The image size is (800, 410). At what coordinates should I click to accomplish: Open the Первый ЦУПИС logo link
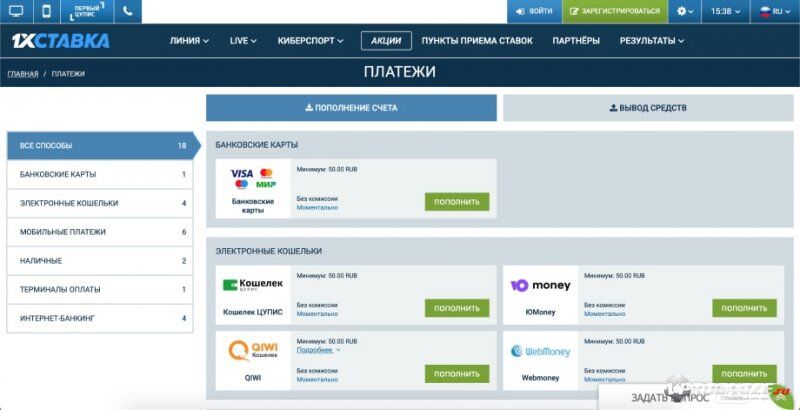point(87,11)
